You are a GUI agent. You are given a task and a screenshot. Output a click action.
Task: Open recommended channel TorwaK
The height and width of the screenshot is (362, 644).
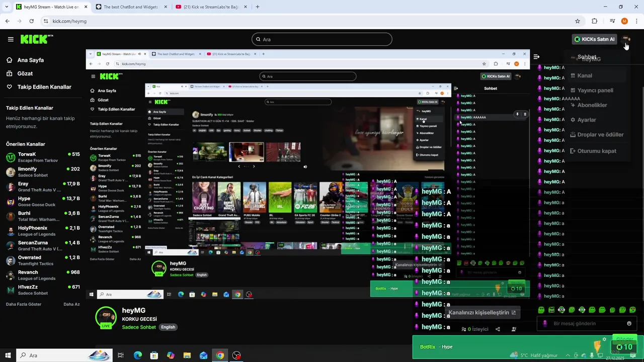coord(43,157)
